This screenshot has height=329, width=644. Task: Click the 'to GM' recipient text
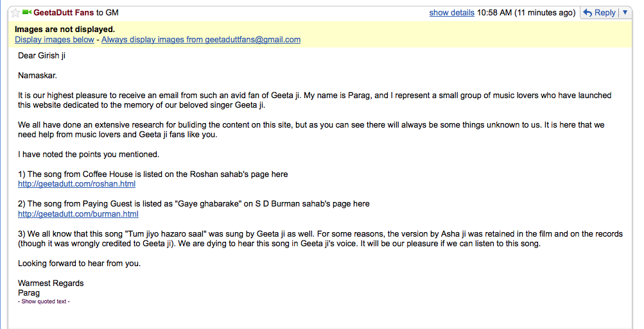(107, 13)
